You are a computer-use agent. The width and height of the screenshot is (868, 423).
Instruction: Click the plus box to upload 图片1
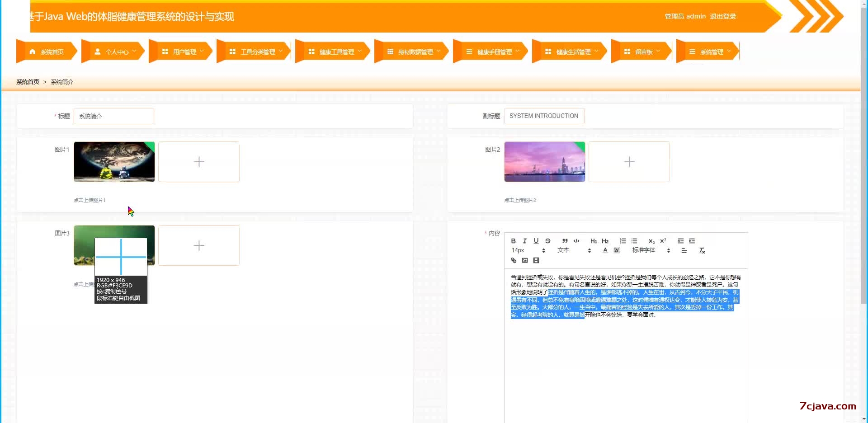click(x=198, y=162)
